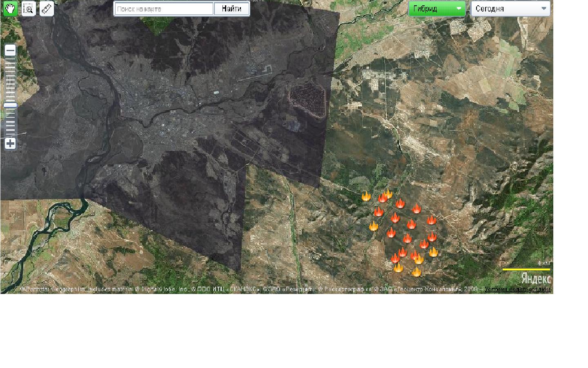Click the Найти search button

click(x=232, y=9)
